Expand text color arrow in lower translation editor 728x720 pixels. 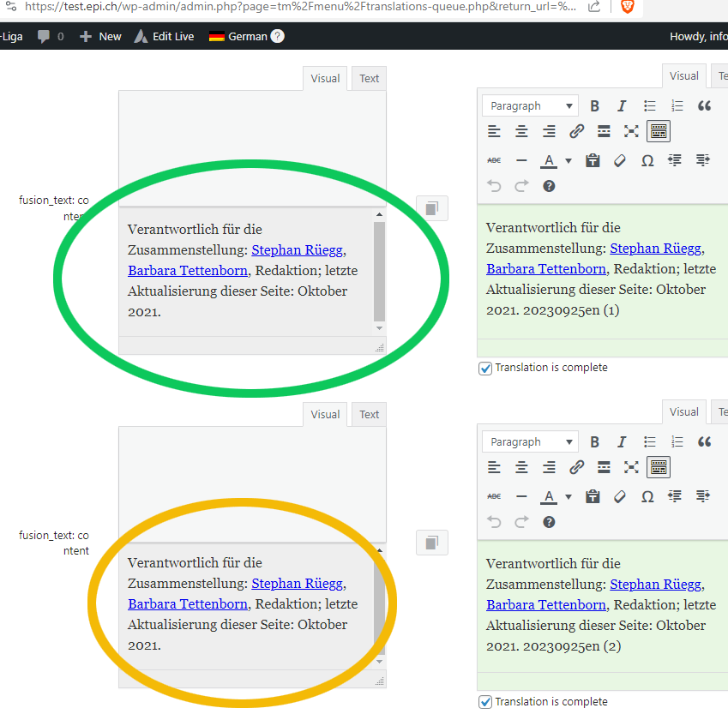click(569, 496)
